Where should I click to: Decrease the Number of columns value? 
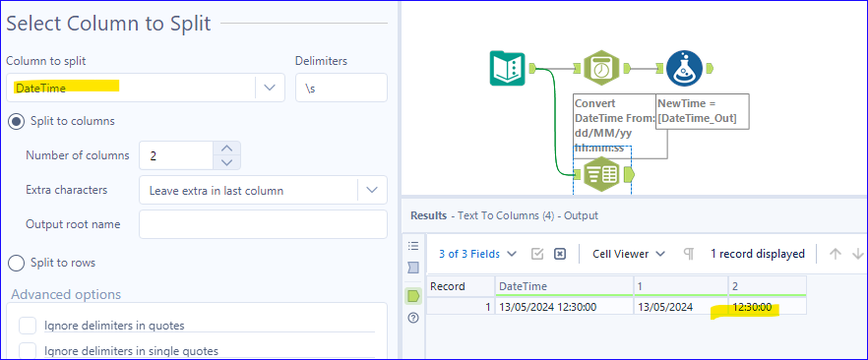(x=226, y=162)
